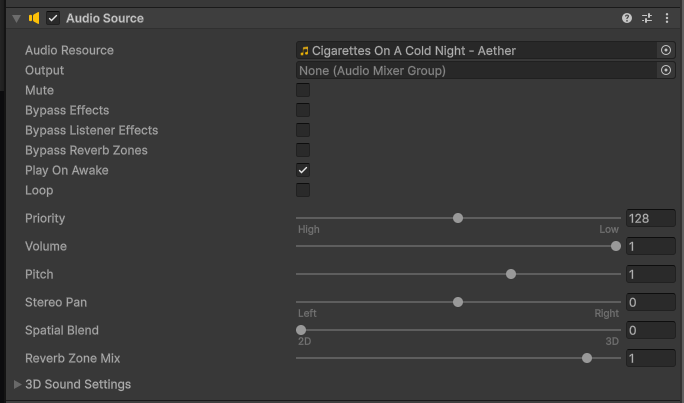Enable the Mute checkbox

[x=303, y=90]
